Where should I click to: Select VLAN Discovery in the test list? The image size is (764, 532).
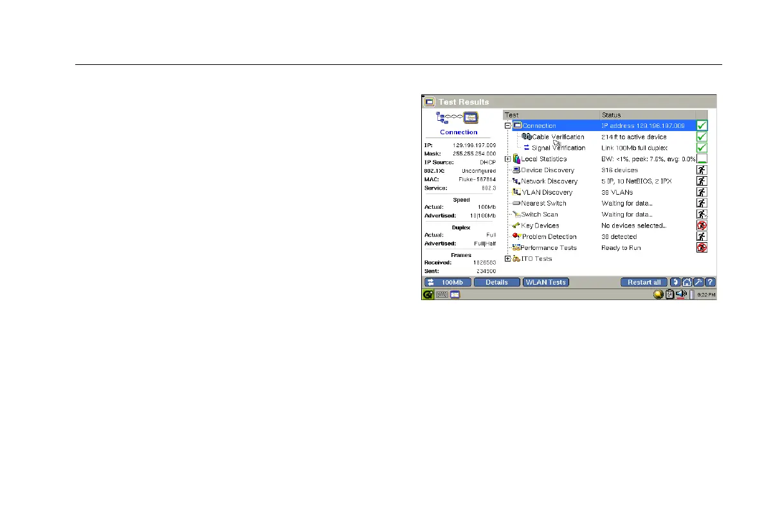click(547, 192)
